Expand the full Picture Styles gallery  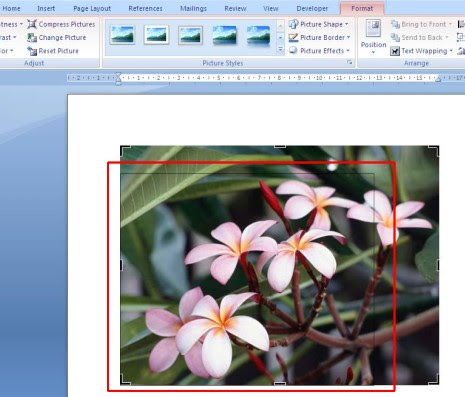point(280,50)
